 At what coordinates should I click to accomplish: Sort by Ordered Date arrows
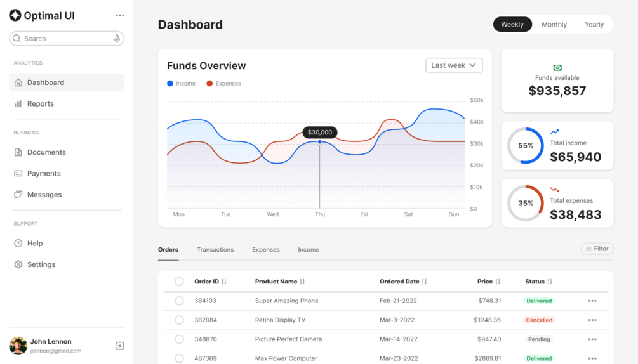pos(424,282)
